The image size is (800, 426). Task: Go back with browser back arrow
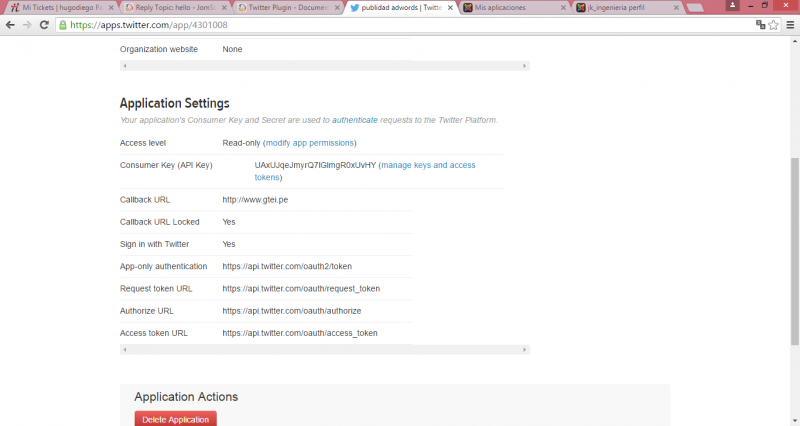coord(10,24)
